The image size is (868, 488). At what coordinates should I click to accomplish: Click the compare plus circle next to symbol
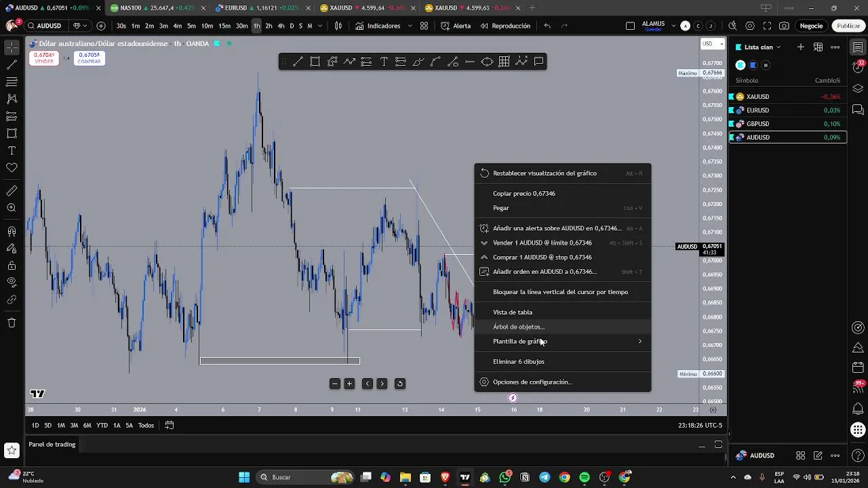[x=101, y=26]
